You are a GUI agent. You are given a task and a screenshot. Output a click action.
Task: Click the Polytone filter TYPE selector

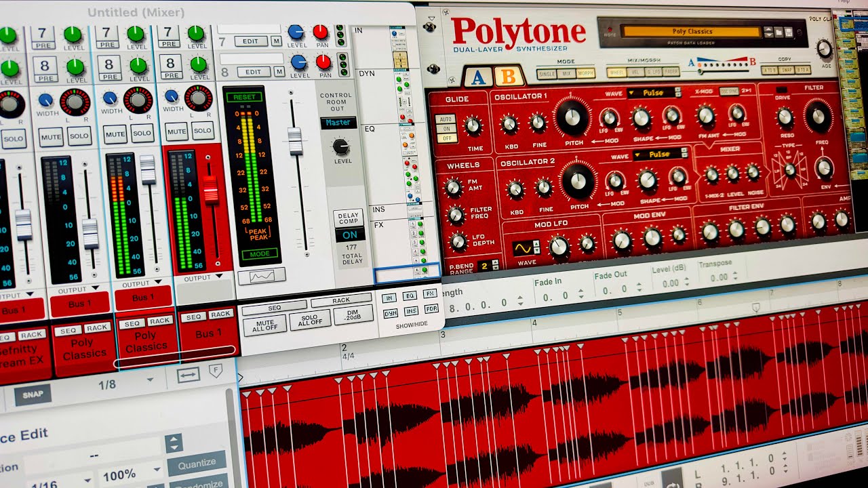tap(790, 169)
